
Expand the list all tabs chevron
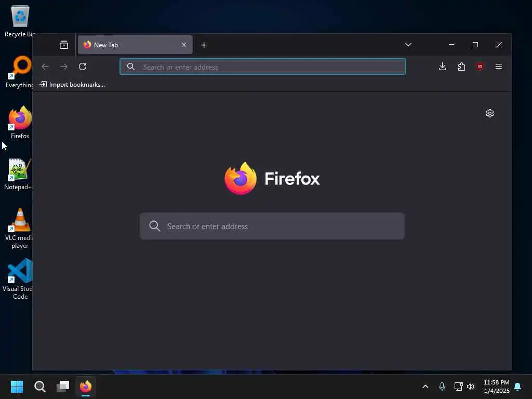tap(408, 45)
